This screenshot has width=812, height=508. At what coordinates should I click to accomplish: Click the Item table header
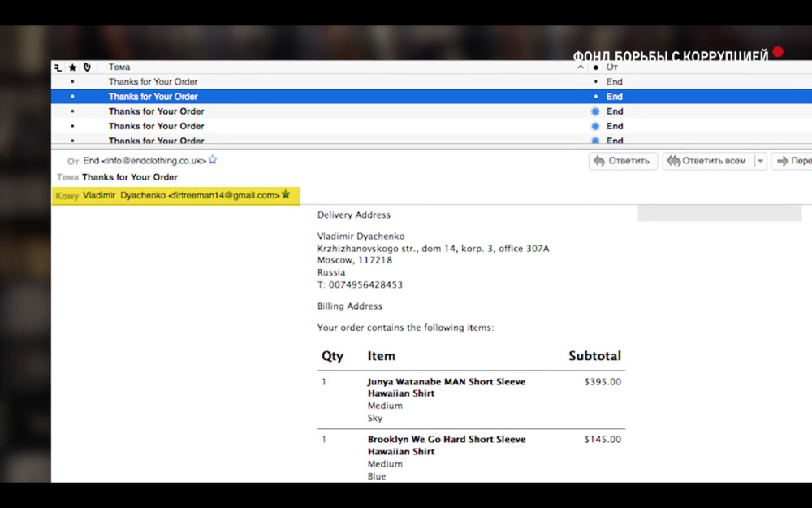381,356
